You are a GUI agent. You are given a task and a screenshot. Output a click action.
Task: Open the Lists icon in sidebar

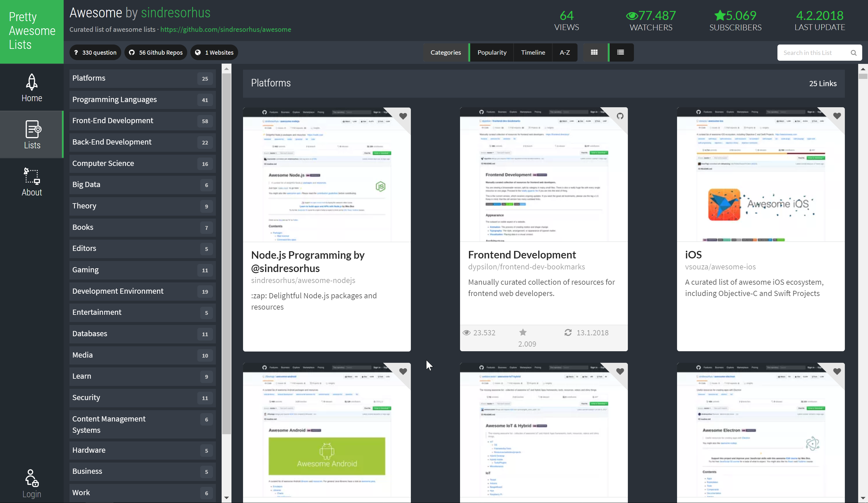point(33,129)
